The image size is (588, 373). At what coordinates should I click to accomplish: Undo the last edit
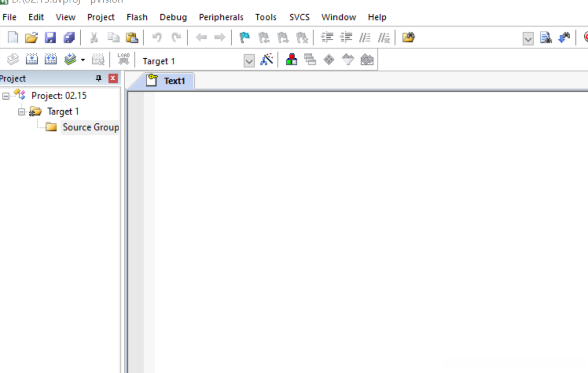(x=157, y=38)
